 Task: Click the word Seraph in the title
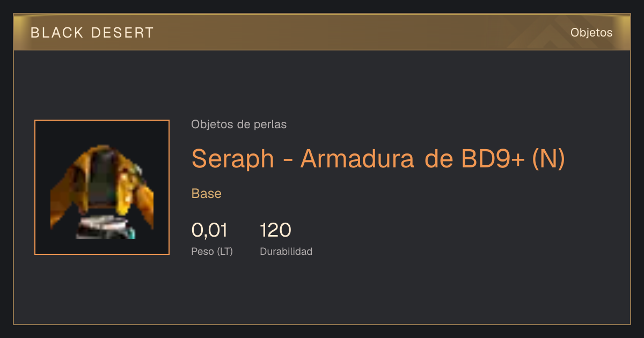click(x=233, y=159)
